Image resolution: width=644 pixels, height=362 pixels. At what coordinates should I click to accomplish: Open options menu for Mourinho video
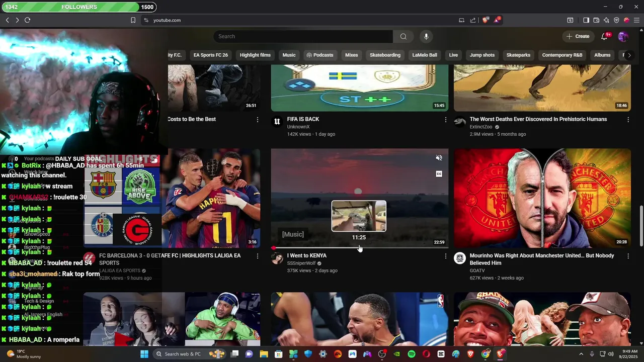pos(628,256)
